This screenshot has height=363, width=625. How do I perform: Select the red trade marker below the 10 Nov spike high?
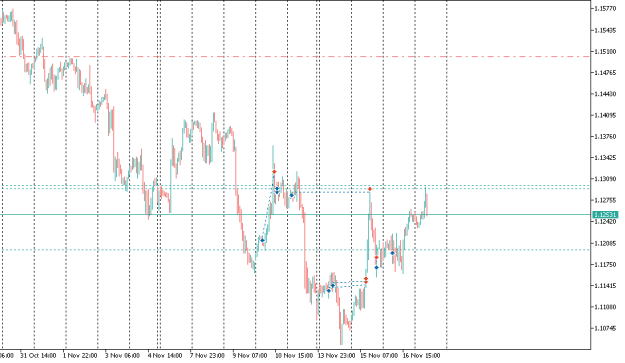tap(274, 172)
